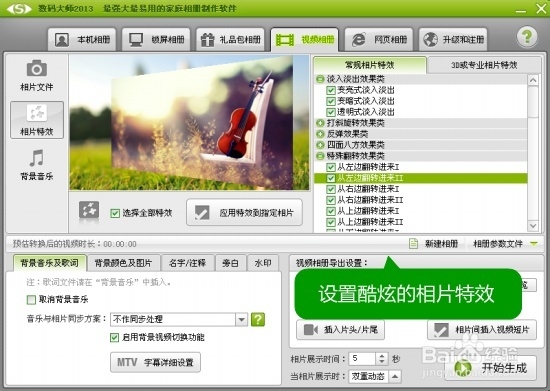Click MTV 字幕详细设置 button
The width and height of the screenshot is (550, 391).
[155, 362]
